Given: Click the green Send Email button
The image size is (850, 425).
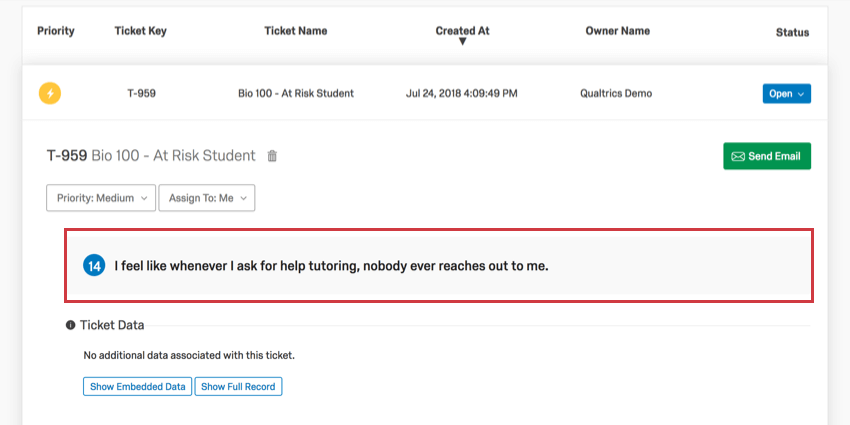Looking at the screenshot, I should [767, 156].
